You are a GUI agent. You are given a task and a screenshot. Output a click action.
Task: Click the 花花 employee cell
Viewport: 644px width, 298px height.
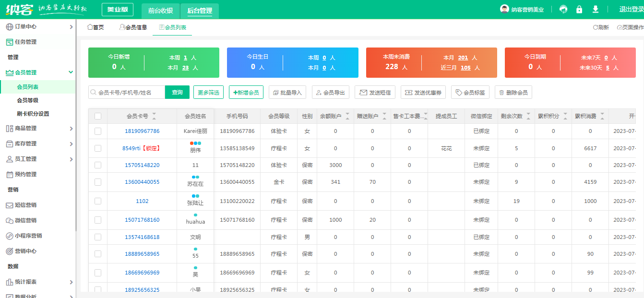pyautogui.click(x=446, y=148)
